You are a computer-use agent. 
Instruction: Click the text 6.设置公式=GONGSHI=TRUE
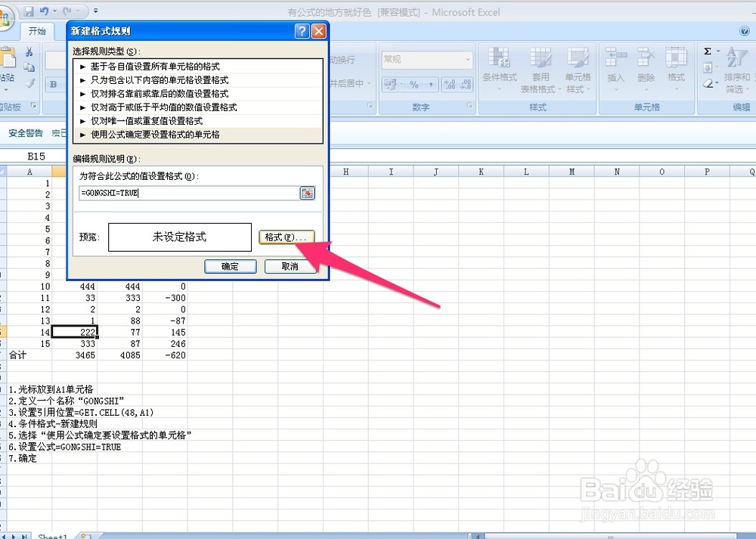pyautogui.click(x=64, y=447)
